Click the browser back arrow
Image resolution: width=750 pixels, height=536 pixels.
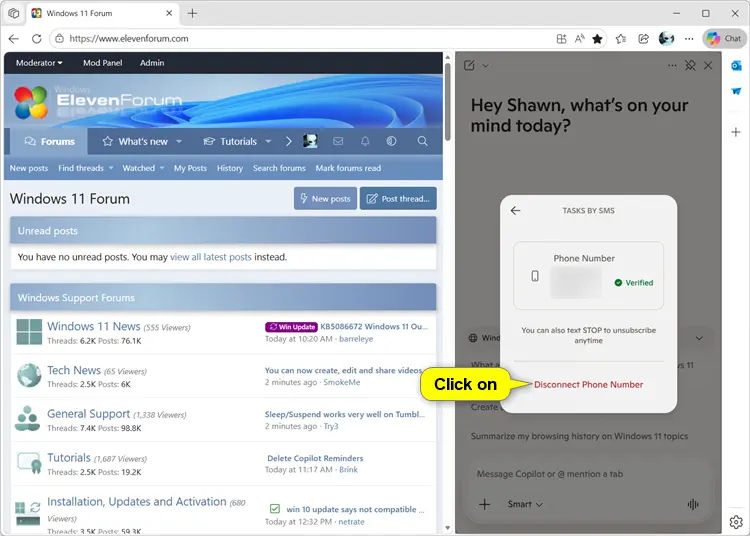point(14,39)
